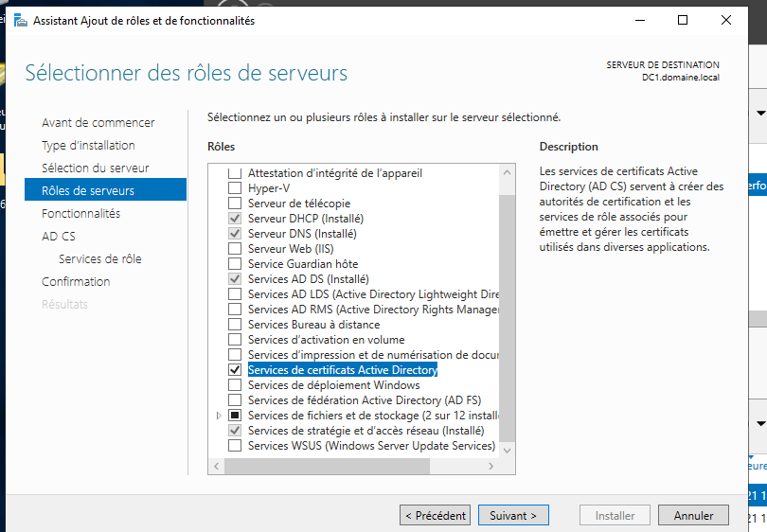This screenshot has width=767, height=532.
Task: Click the horizontal scrollbar right arrow
Action: (491, 467)
